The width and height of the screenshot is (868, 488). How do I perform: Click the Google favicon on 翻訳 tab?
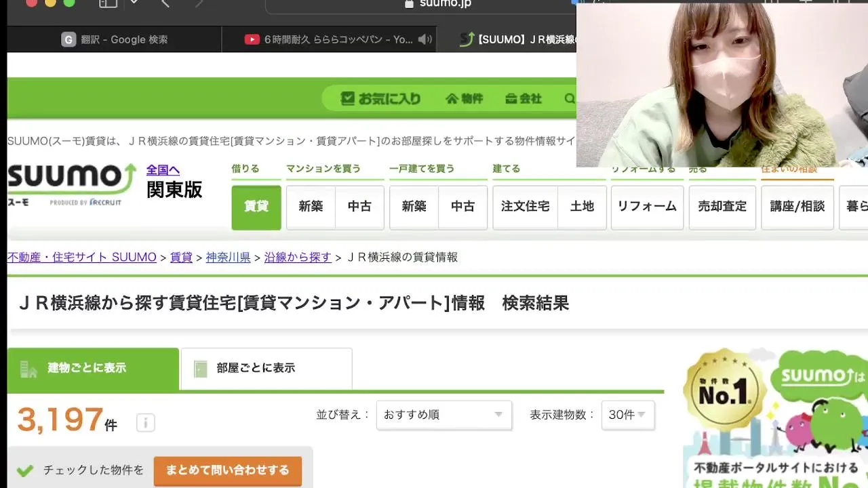(x=68, y=39)
